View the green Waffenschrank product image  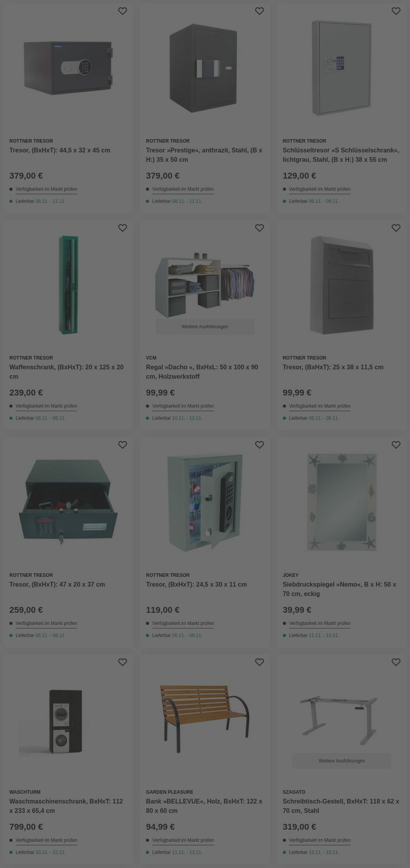pos(69,285)
